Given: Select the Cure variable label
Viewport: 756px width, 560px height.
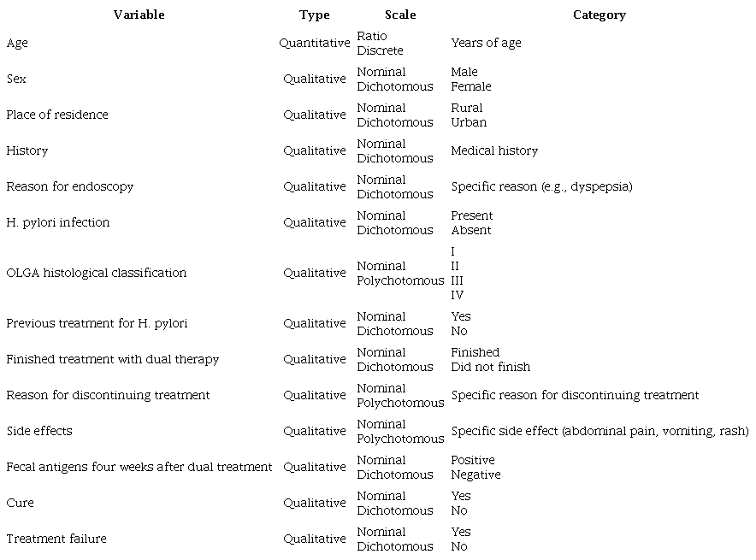Looking at the screenshot, I should pyautogui.click(x=20, y=503).
